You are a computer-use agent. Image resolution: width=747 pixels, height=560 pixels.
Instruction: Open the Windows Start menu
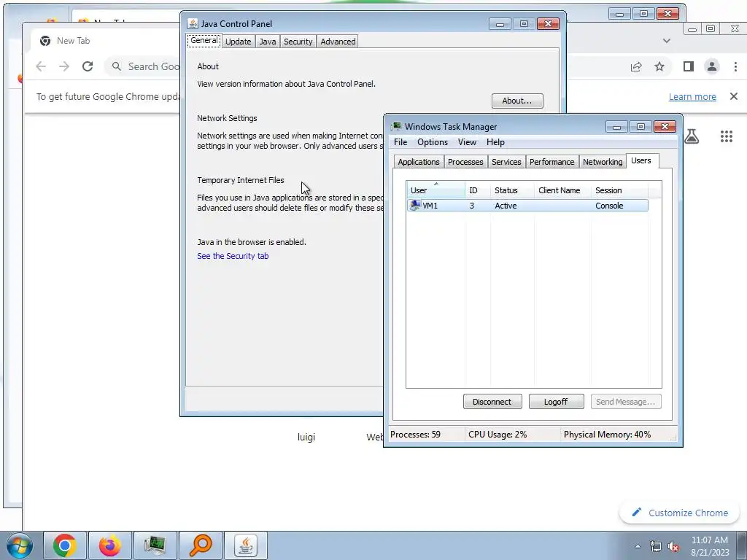(20, 546)
